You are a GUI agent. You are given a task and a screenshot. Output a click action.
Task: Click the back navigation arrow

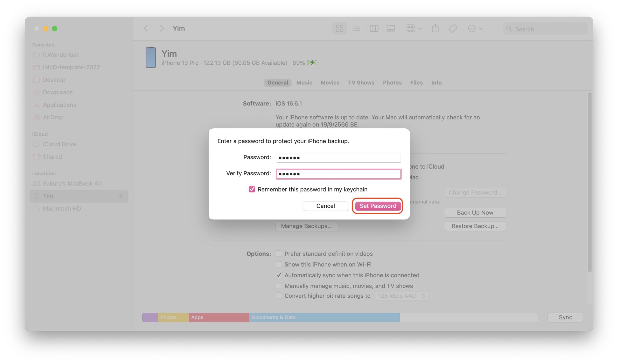coord(146,29)
